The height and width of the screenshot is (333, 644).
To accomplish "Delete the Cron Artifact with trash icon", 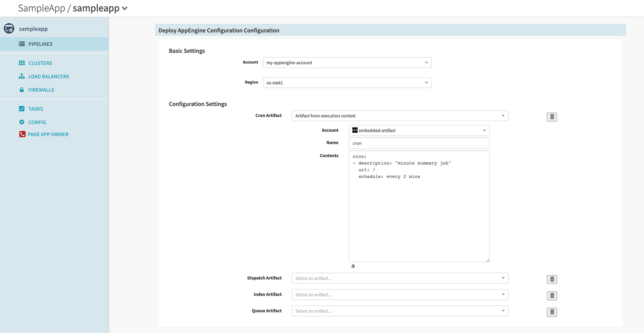I will point(552,117).
